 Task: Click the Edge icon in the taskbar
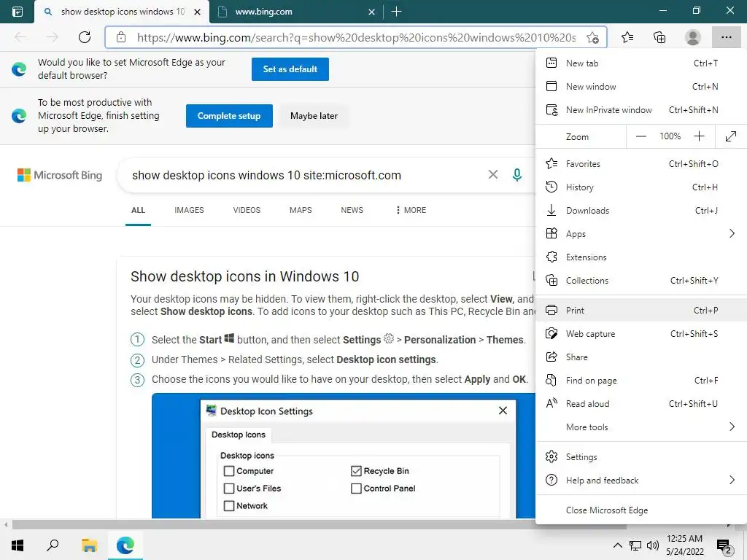(x=125, y=545)
